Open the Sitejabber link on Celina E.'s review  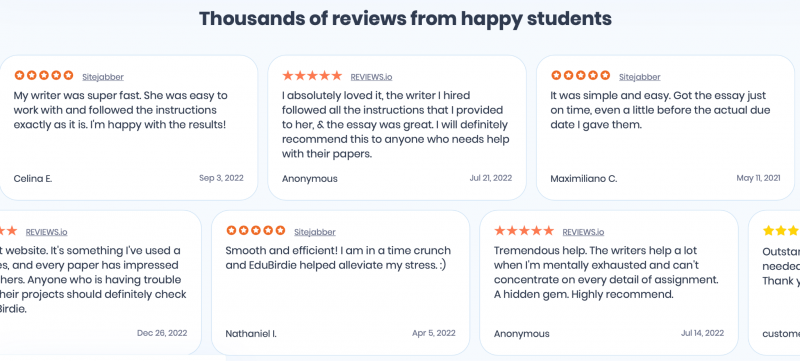[103, 77]
